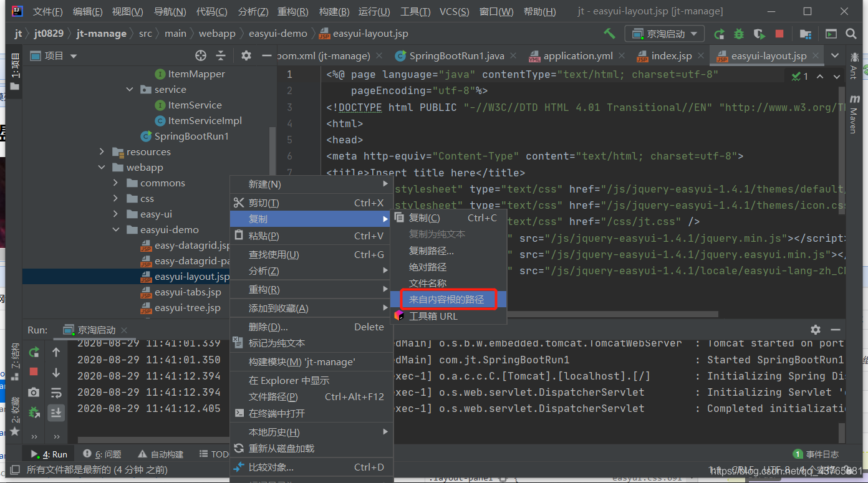Screen dimensions: 868x483
Task: Choose 在 Explorer 中显示 in context menu
Action: 311,380
